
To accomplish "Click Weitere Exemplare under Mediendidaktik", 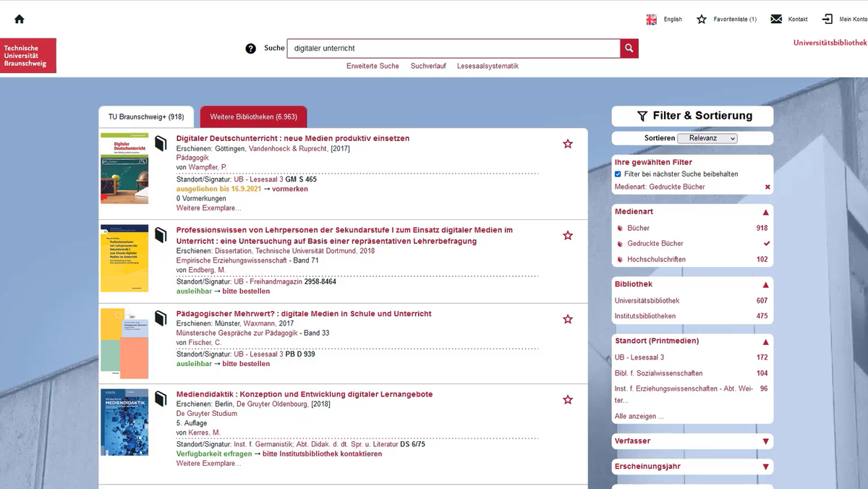I will coord(209,464).
